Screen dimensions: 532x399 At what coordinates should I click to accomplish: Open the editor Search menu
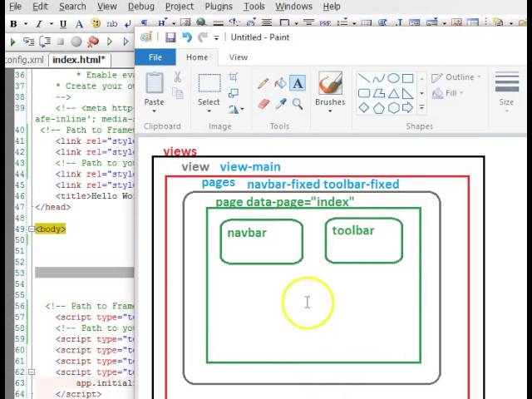coord(72,7)
